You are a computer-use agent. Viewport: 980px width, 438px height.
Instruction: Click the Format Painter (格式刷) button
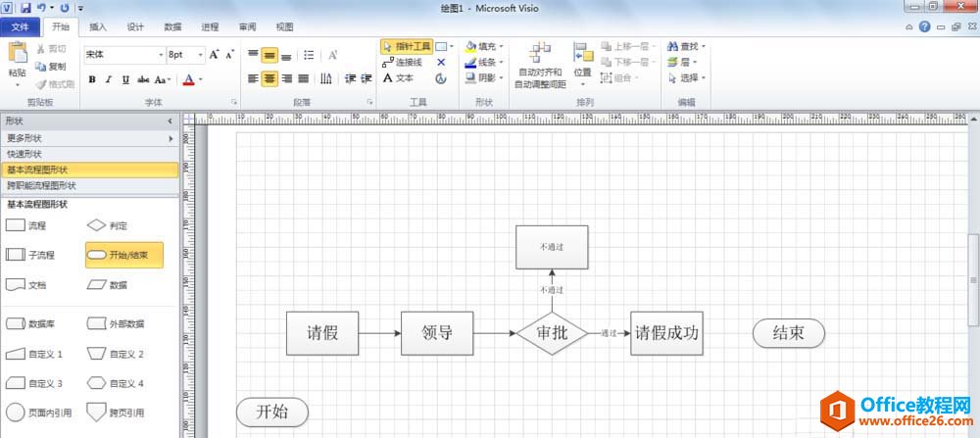click(x=55, y=83)
